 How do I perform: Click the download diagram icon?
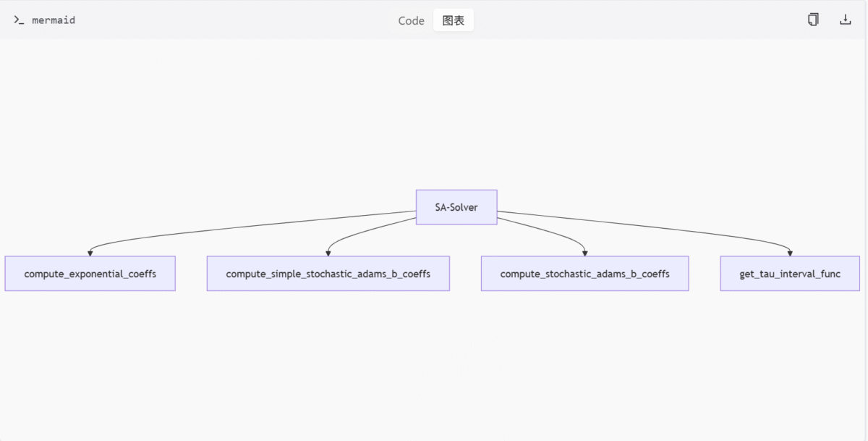point(845,20)
